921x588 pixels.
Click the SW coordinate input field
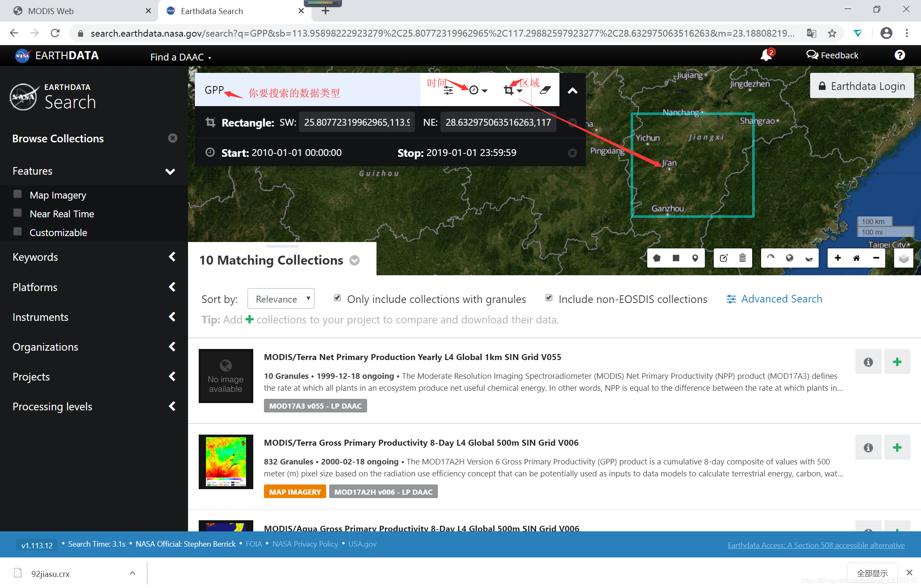coord(357,123)
